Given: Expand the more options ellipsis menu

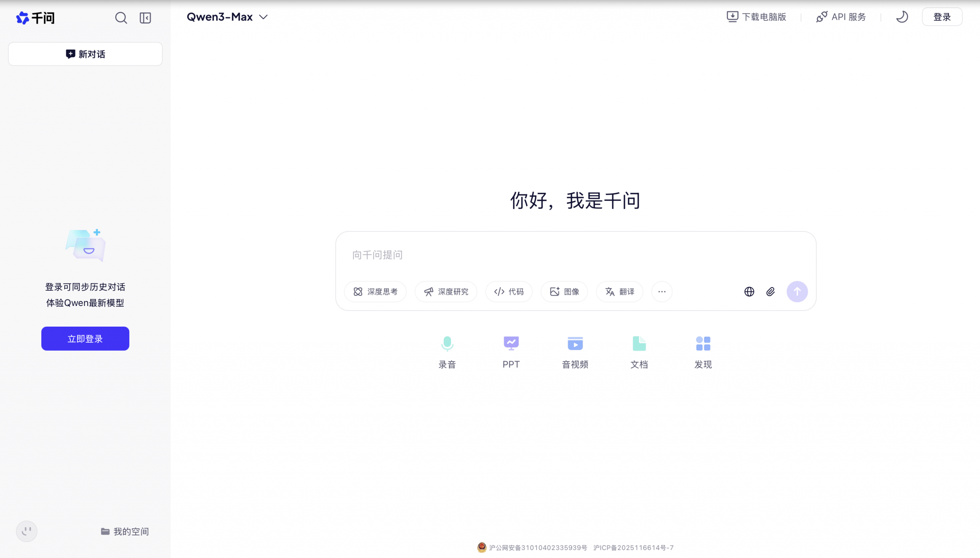Looking at the screenshot, I should coord(661,291).
